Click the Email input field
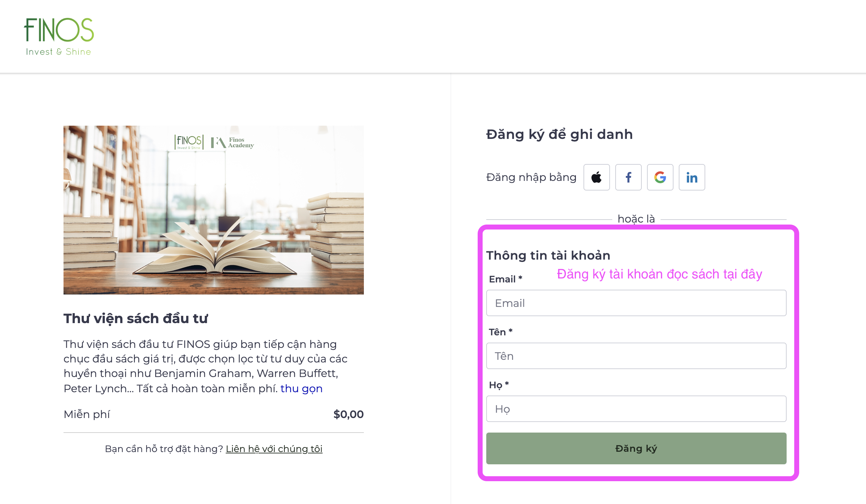This screenshot has height=504, width=866. click(x=636, y=303)
